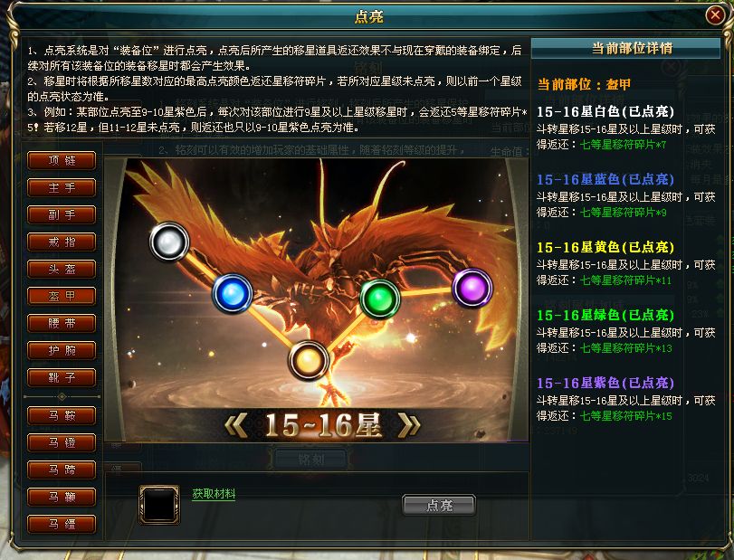
Task: Switch to 马鞍 mount slot
Action: [62, 415]
